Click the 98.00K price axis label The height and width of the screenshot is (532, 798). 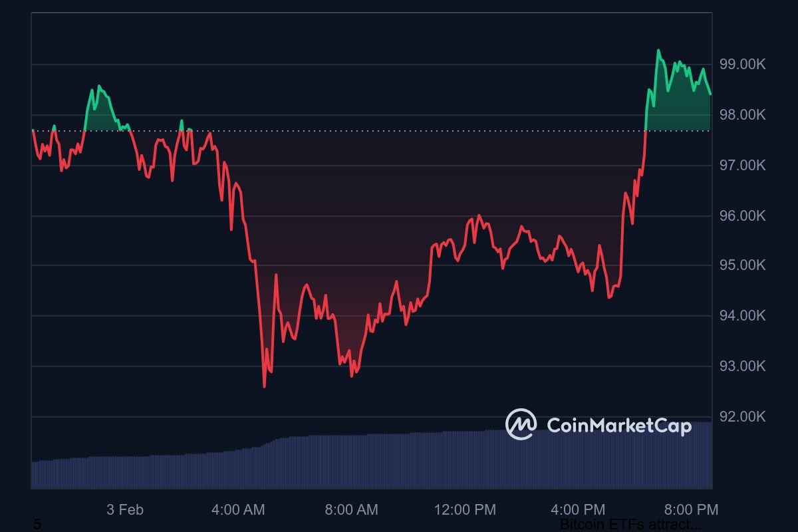[742, 115]
